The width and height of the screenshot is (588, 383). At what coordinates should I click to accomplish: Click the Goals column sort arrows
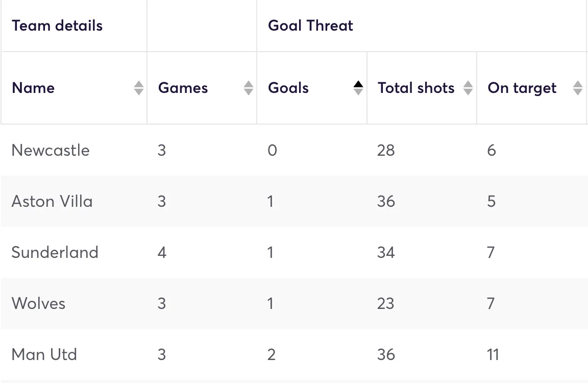click(358, 88)
